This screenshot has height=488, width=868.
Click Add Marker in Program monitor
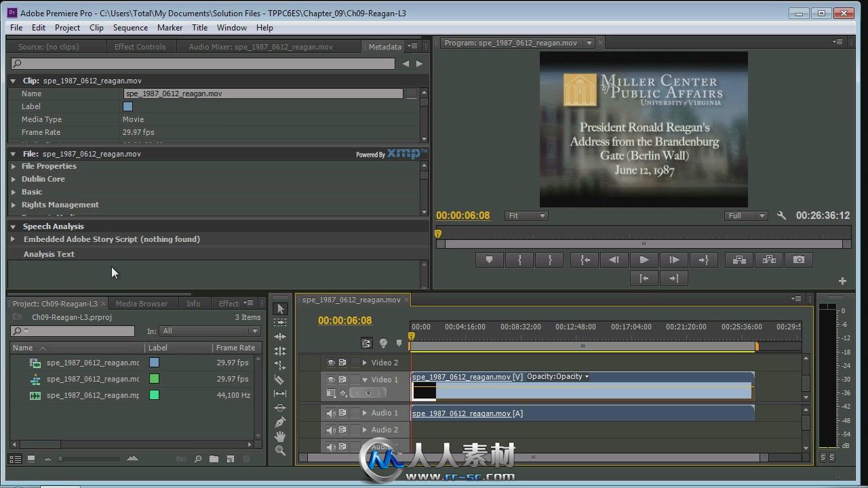click(489, 260)
